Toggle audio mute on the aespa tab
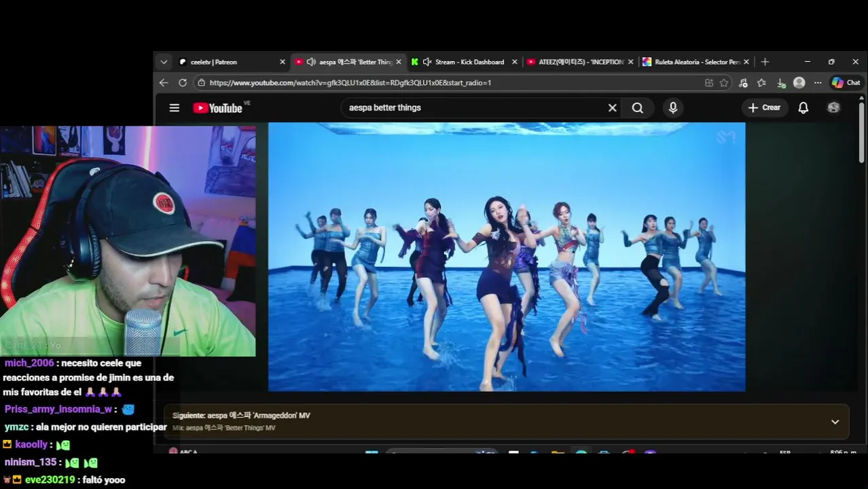Image resolution: width=868 pixels, height=489 pixels. [x=311, y=62]
